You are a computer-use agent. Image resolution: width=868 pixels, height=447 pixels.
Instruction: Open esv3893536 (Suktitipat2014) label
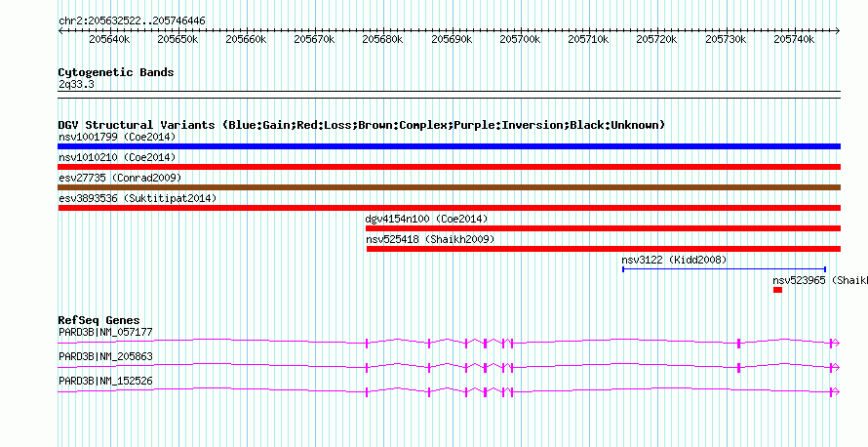click(x=138, y=198)
